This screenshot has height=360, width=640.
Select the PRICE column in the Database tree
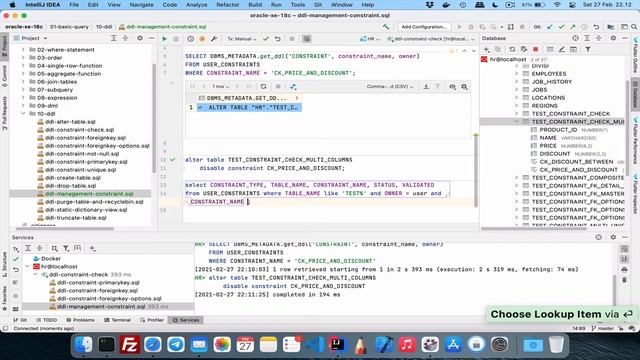click(x=548, y=146)
